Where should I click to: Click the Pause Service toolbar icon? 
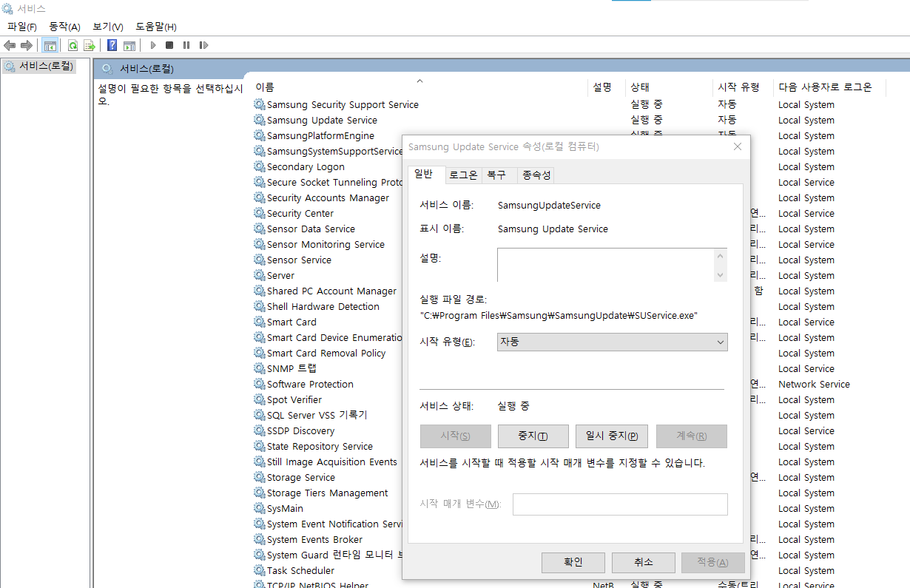(186, 45)
